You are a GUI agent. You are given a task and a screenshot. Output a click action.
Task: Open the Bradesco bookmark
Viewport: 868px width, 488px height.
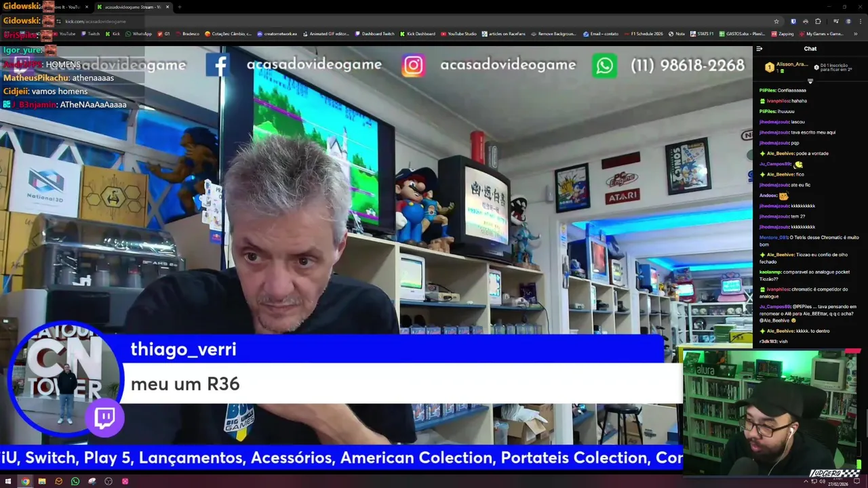click(187, 33)
